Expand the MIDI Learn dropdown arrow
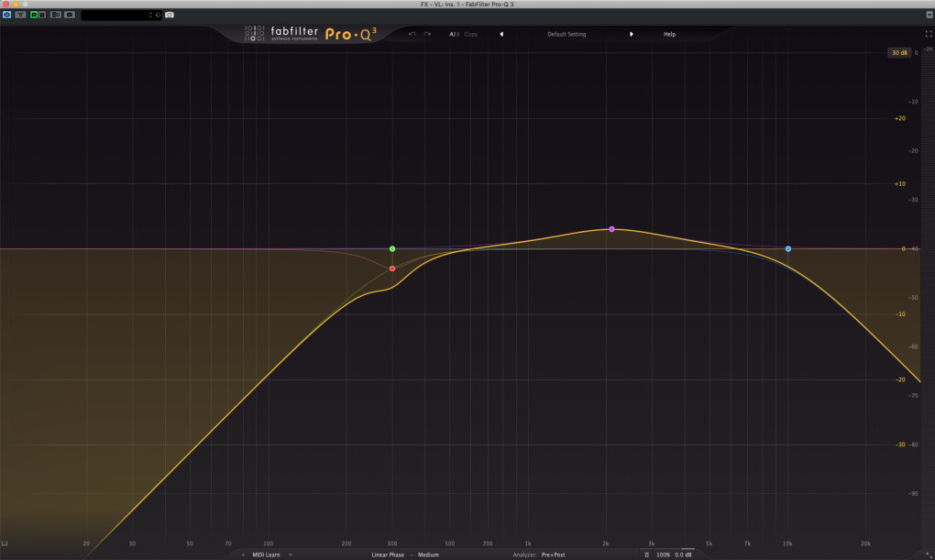Screen dimensions: 935x560 (x=291, y=555)
